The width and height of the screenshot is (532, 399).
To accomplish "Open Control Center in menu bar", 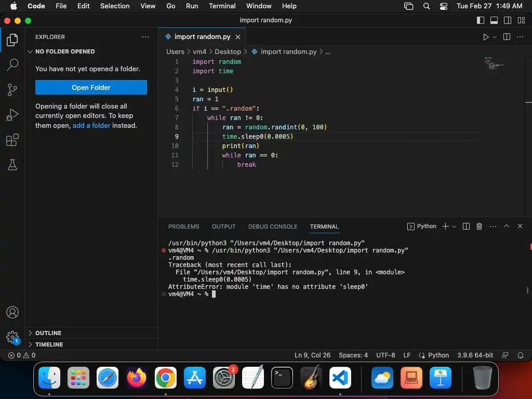I will point(444,6).
